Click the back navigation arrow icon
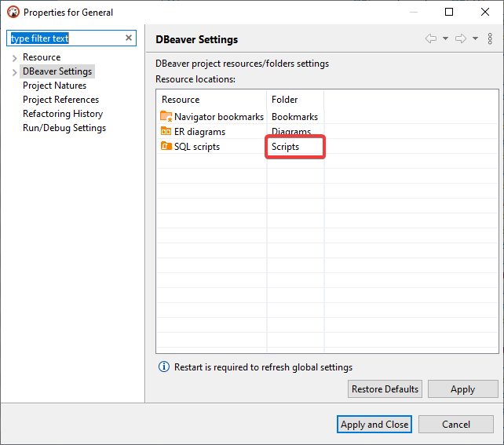Viewport: 504px width, 445px height. (x=431, y=38)
